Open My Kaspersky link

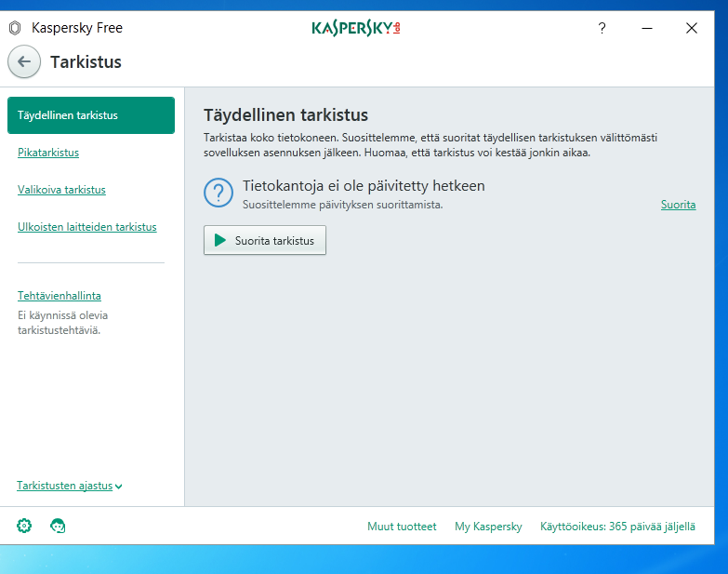tap(488, 527)
